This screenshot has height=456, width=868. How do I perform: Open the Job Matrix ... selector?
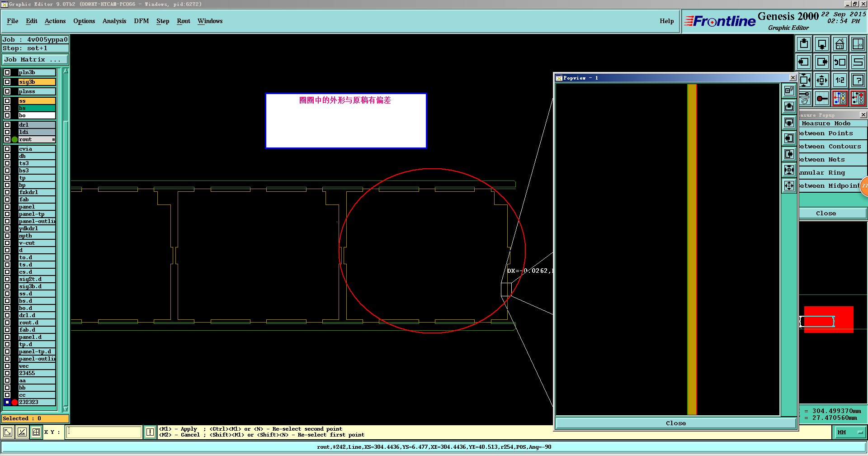tap(35, 60)
